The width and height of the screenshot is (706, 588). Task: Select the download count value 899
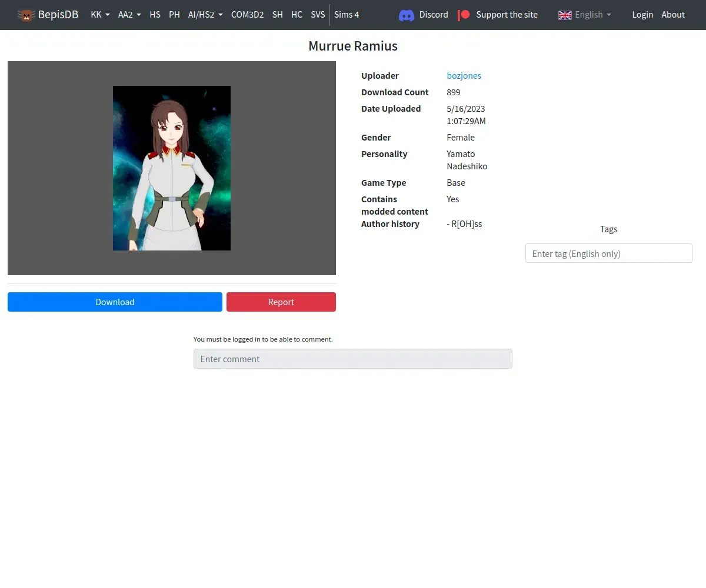click(x=454, y=92)
